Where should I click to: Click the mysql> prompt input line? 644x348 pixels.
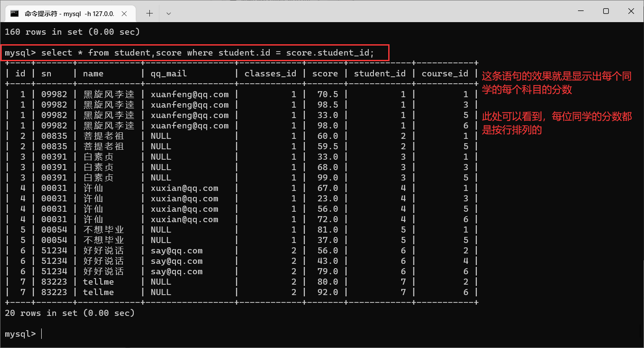click(x=23, y=334)
